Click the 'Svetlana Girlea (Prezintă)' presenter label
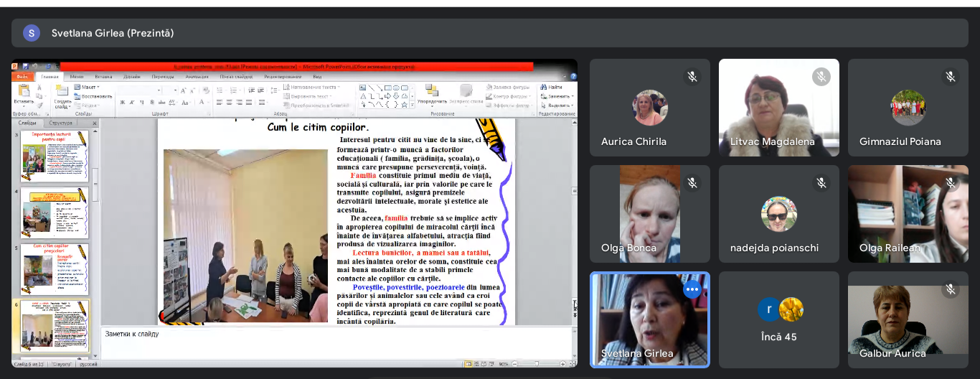980x379 pixels. [113, 33]
